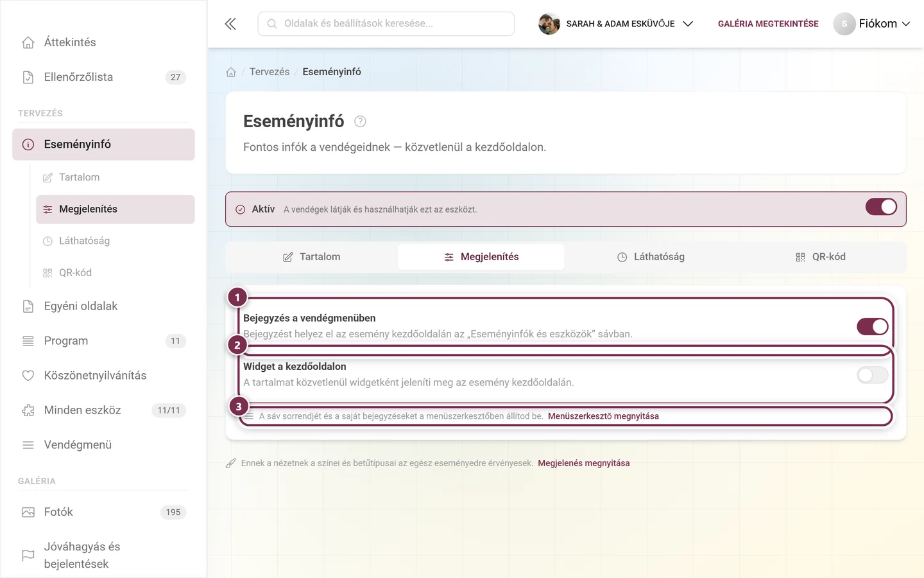Click the Megjelenés megnyitása link
Screen dimensions: 924x578
(584, 463)
